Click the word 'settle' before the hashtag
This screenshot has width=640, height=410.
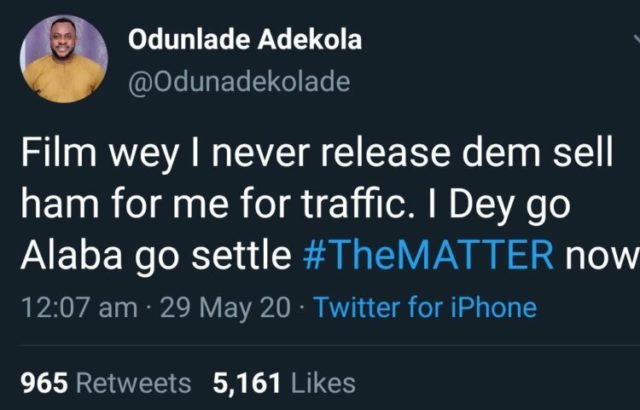[243, 255]
